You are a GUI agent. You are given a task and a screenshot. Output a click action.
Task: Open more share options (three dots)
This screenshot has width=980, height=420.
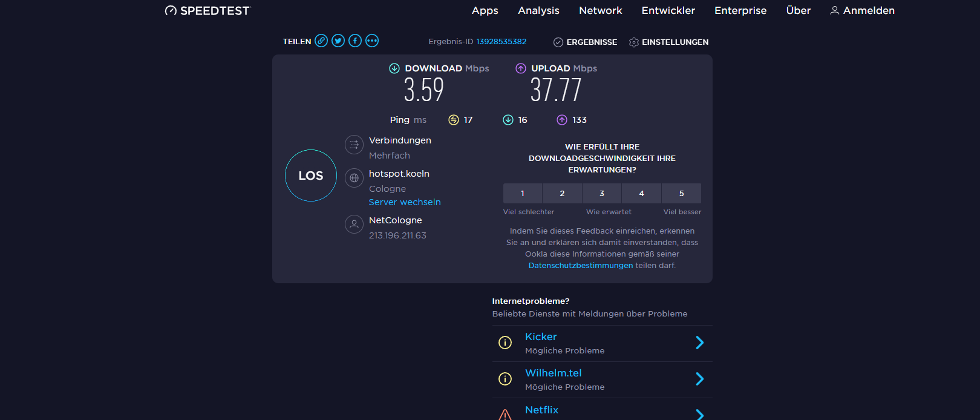point(372,41)
